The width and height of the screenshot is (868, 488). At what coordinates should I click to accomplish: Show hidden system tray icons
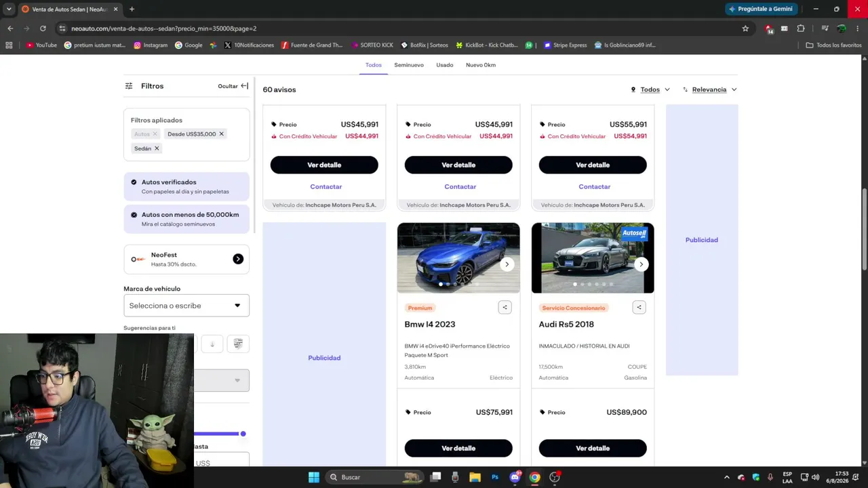click(x=727, y=477)
